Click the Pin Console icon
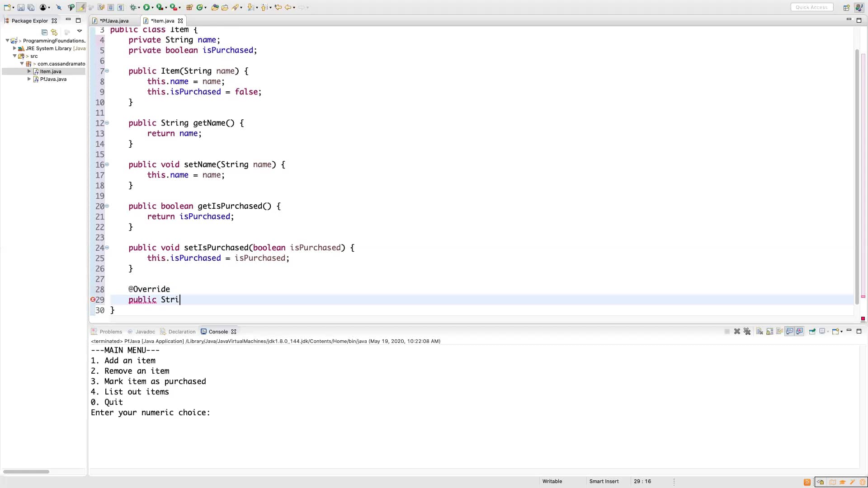 tap(812, 331)
